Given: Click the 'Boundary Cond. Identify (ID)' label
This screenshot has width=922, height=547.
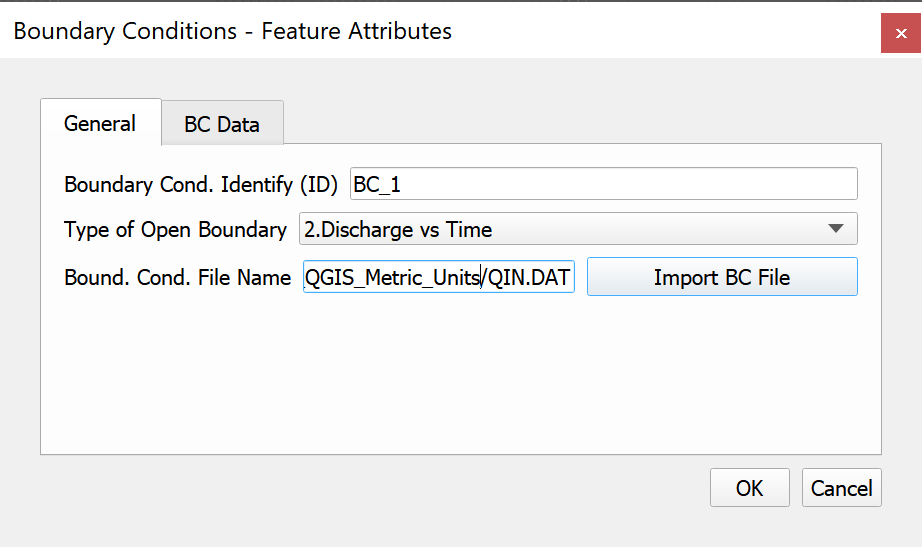Looking at the screenshot, I should tap(201, 185).
